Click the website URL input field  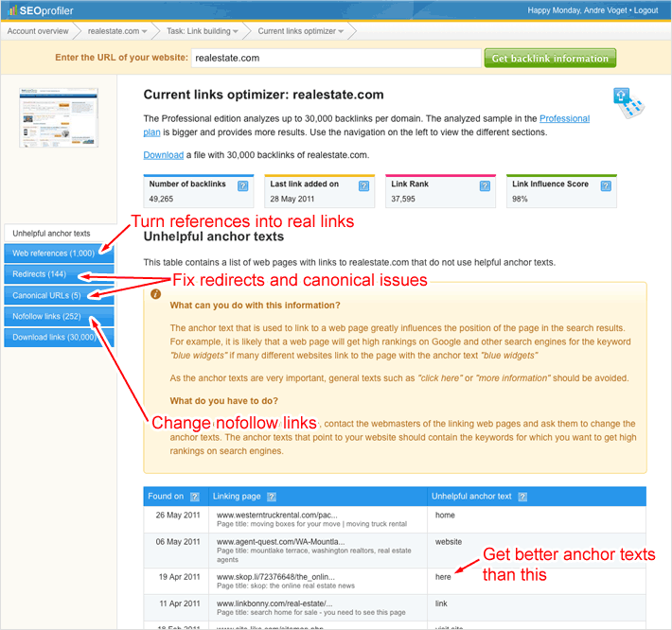tap(335, 58)
